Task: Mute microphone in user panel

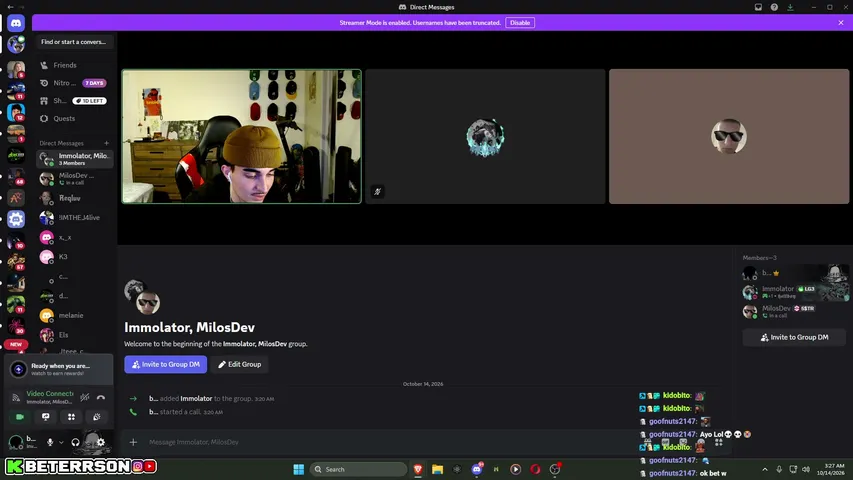Action: click(50, 442)
